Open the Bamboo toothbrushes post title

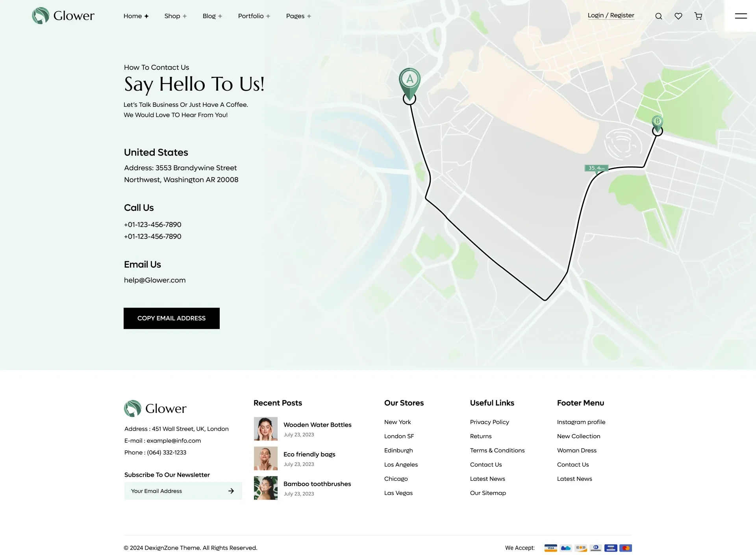pyautogui.click(x=317, y=484)
